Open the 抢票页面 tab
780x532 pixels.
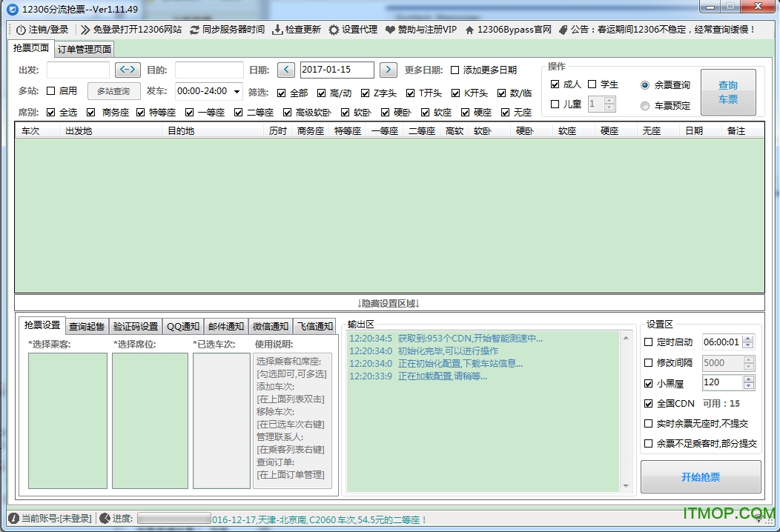coord(31,48)
